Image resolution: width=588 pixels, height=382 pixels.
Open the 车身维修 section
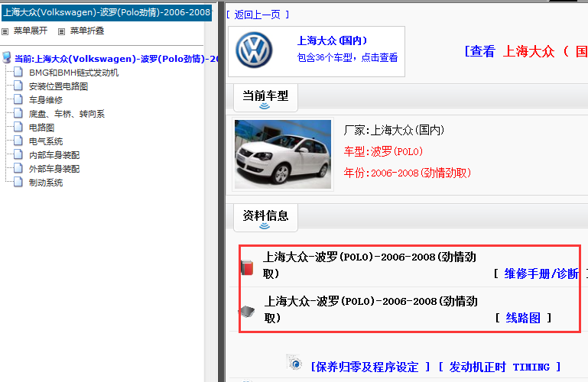[46, 100]
